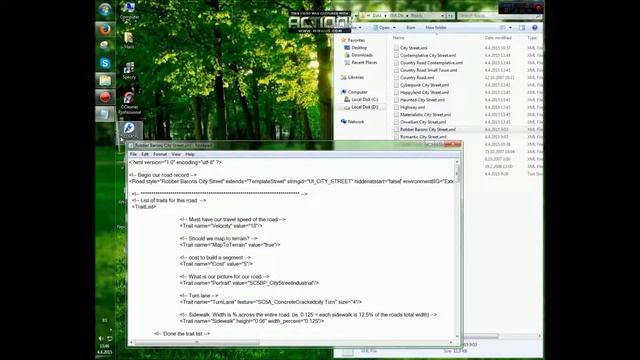The height and width of the screenshot is (360, 640).
Task: Select Happyland City Street.xml file
Action: [424, 92]
